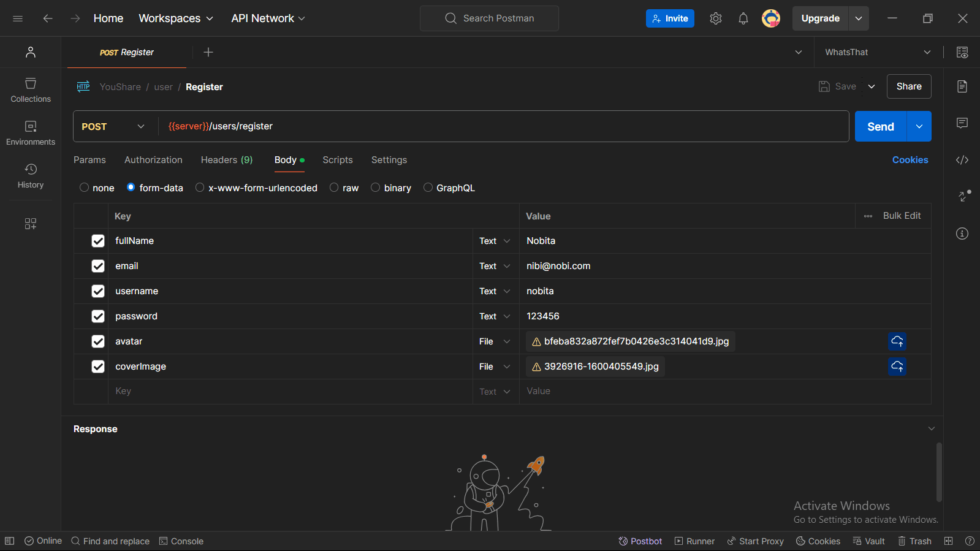Click the Cookies link

[910, 160]
